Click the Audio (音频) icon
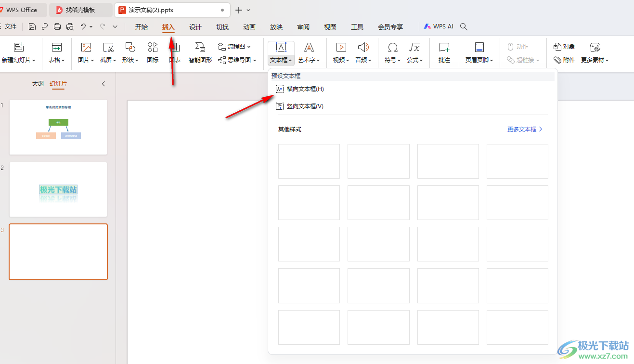 point(363,47)
